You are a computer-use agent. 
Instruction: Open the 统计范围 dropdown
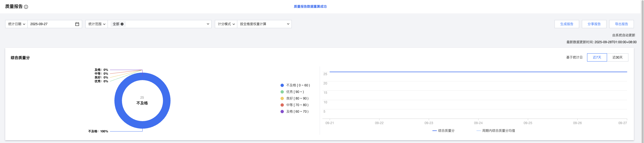(97, 24)
